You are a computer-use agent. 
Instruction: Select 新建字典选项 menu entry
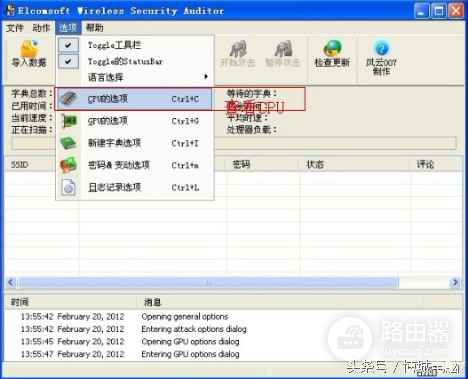[134, 143]
